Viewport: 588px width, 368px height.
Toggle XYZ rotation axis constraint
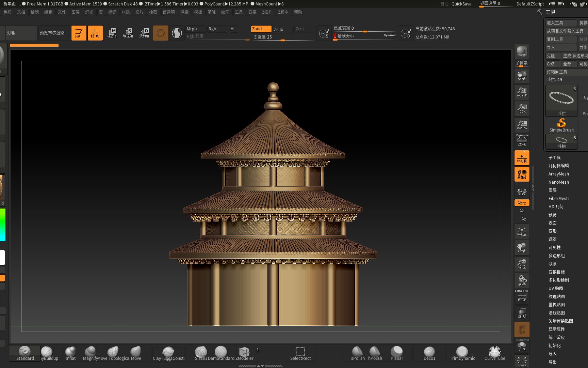(x=522, y=202)
